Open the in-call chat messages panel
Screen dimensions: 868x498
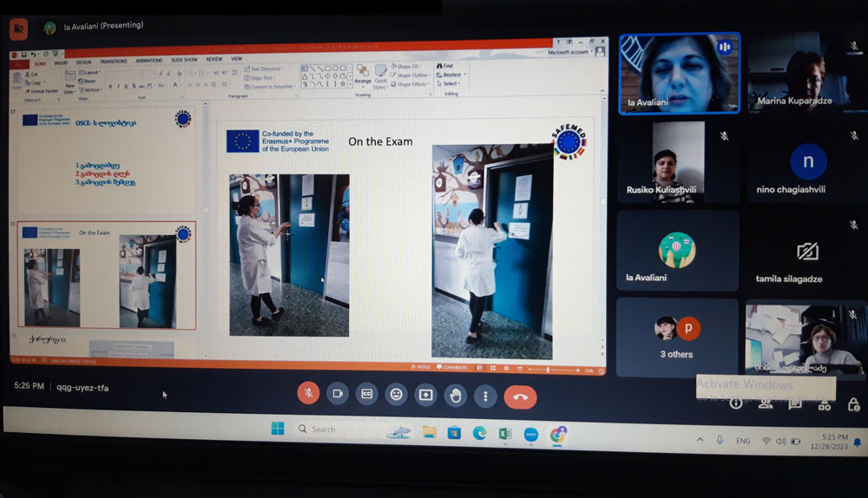(x=795, y=403)
